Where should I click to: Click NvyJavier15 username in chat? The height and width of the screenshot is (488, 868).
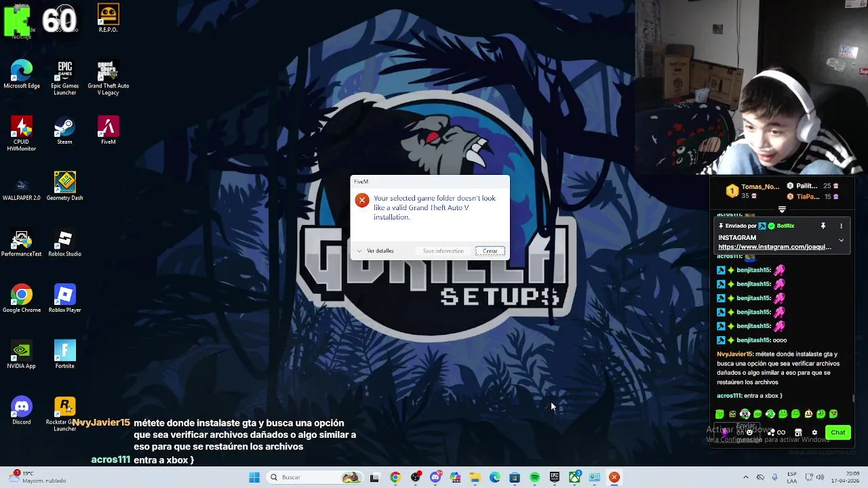735,354
